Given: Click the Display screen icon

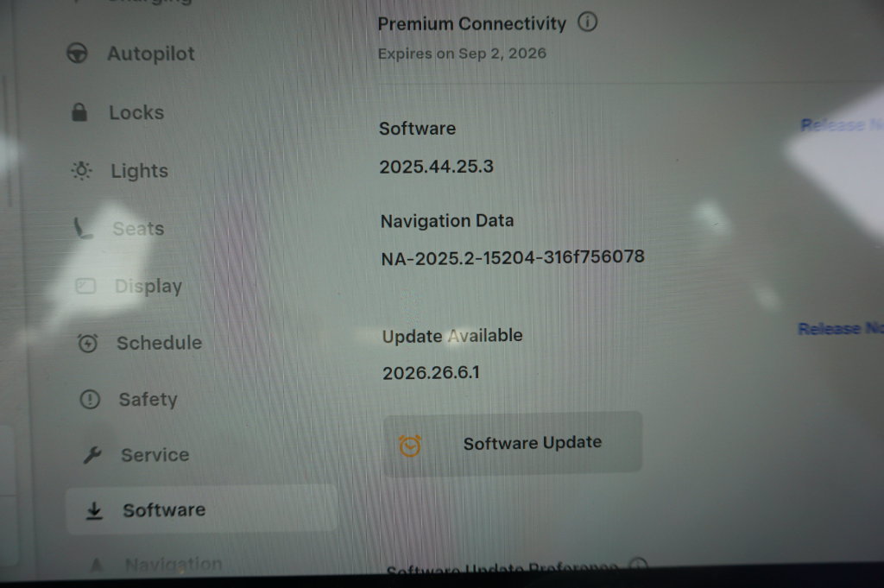Looking at the screenshot, I should point(85,286).
